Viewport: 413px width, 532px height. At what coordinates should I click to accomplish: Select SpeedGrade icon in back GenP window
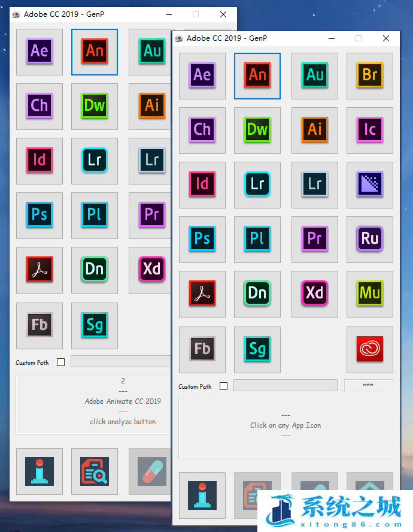[94, 326]
